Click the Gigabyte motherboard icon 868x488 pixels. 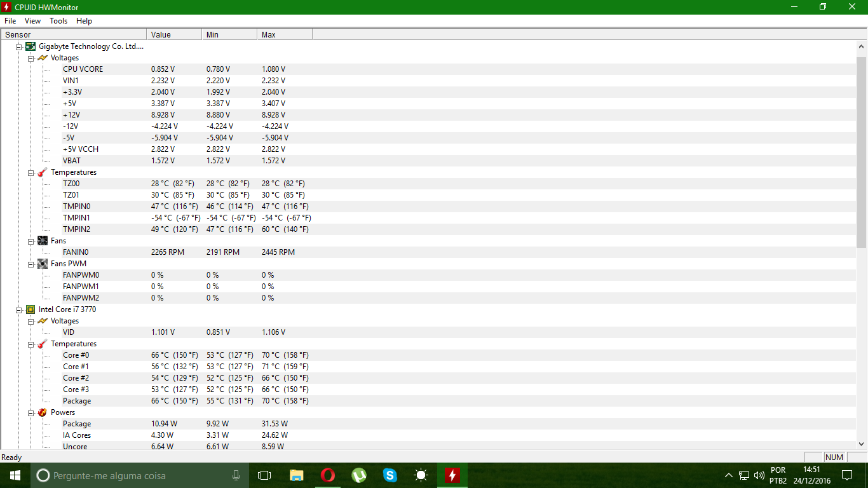point(31,46)
